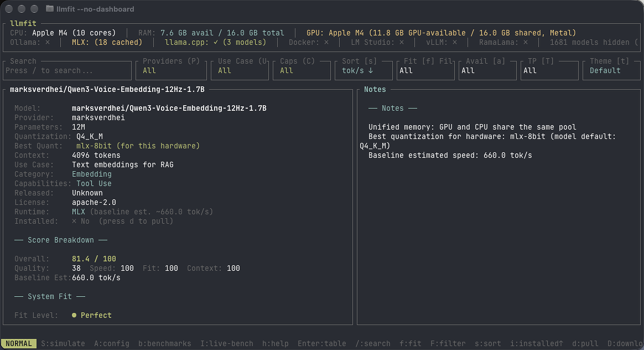Screen dimensions: 644x350
Task: Click A:config in the status bar
Action: point(112,344)
